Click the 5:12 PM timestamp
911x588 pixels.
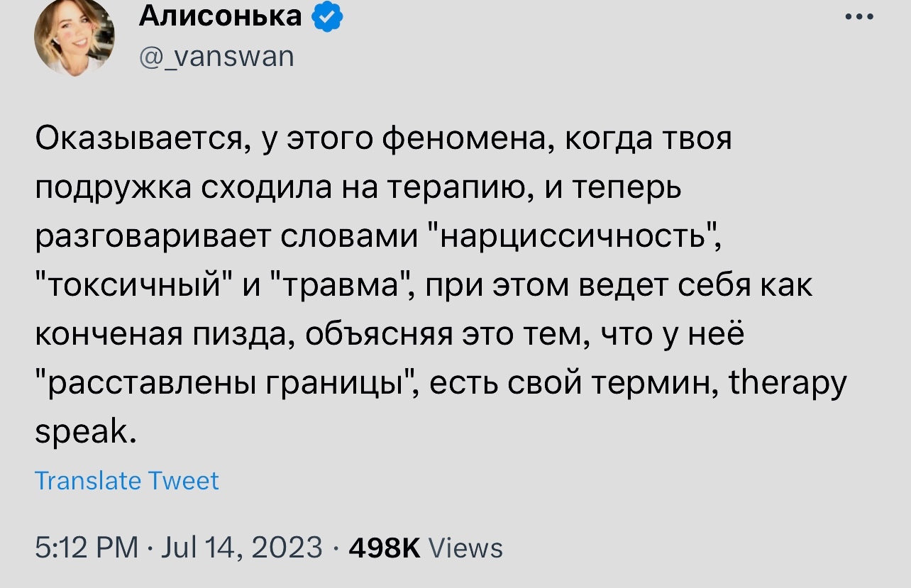point(87,547)
